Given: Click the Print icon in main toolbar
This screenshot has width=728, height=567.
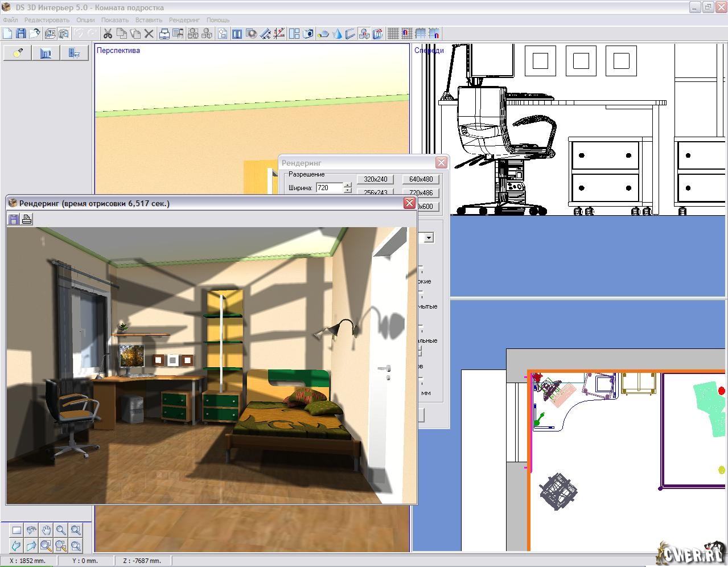Looking at the screenshot, I should (164, 34).
